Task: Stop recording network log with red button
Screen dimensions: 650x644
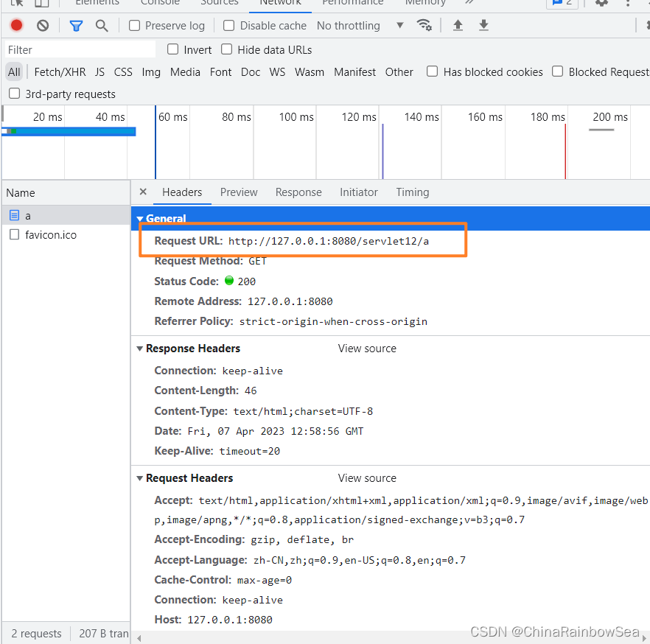Action: (x=16, y=26)
